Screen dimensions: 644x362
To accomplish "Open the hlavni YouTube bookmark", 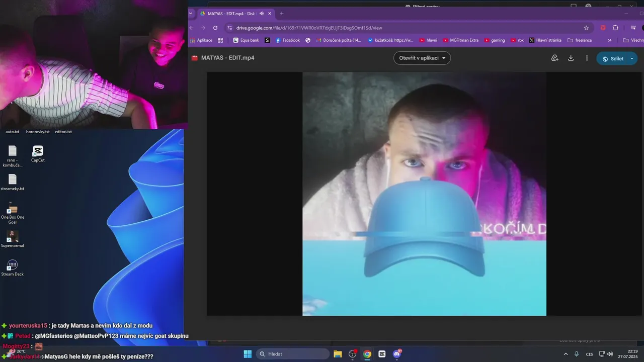I will [428, 40].
